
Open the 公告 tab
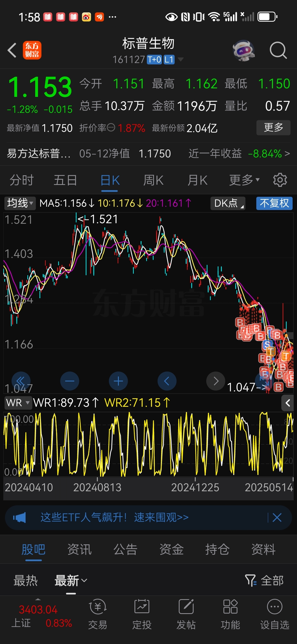click(x=125, y=550)
